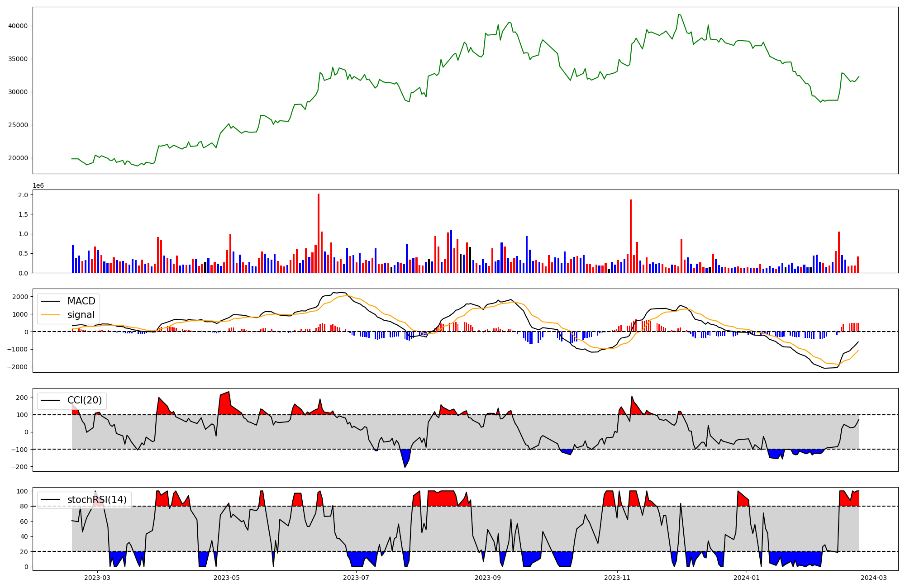This screenshot has height=588, width=905.
Task: Click the 2024-03 date label
Action: [874, 578]
